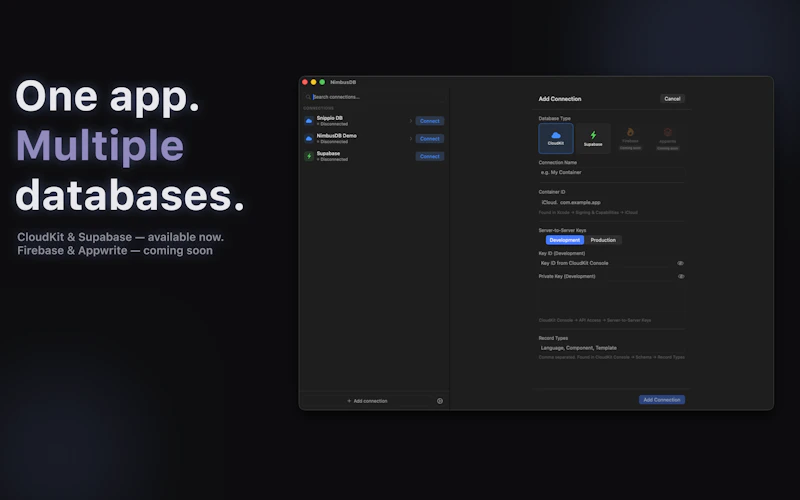The image size is (800, 500).
Task: Click the Supabase connection bolt icon
Action: point(309,156)
